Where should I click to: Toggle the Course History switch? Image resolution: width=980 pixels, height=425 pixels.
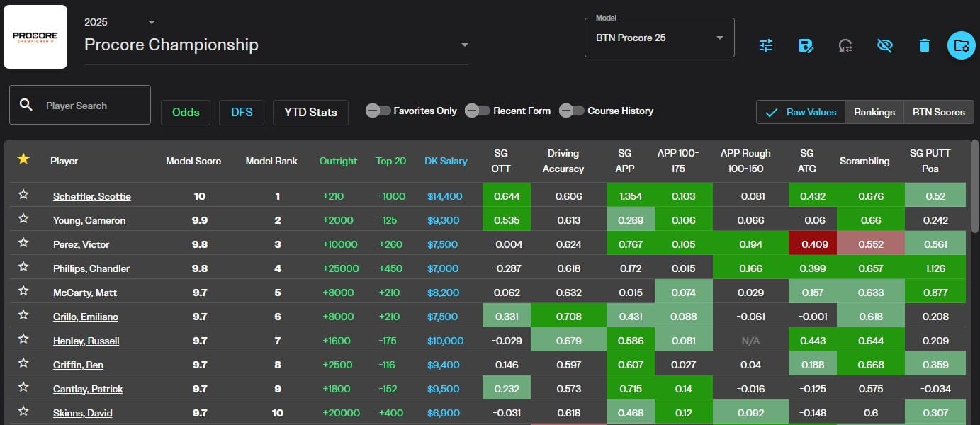tap(572, 110)
